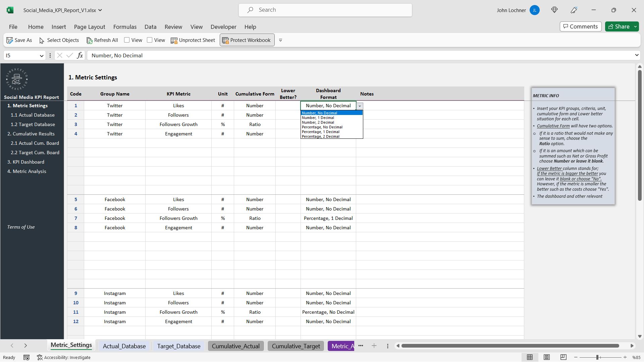This screenshot has width=644, height=362.
Task: Switch to the Target_Database sheet tab
Action: (179, 346)
